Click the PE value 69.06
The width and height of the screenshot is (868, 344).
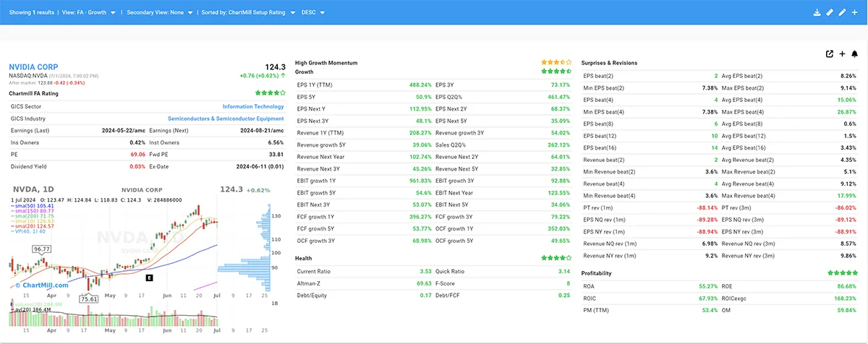coord(137,154)
